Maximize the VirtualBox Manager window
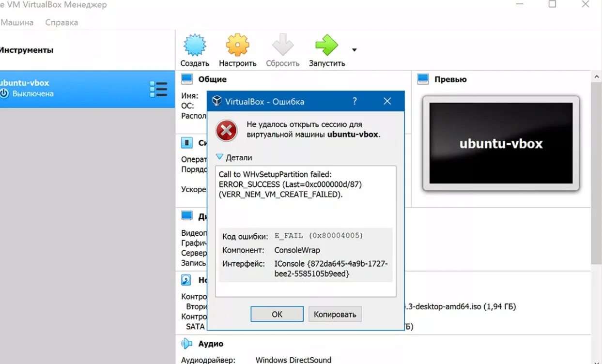 pos(552,4)
